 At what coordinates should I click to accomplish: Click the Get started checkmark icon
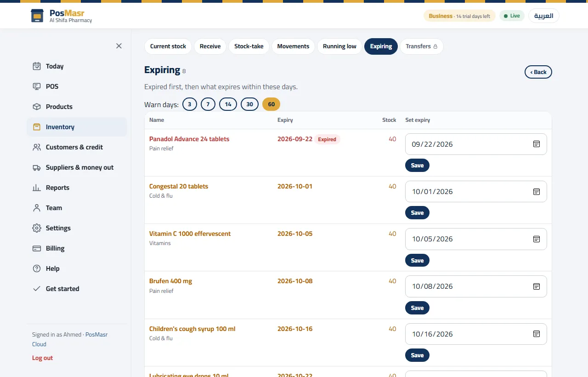point(37,289)
